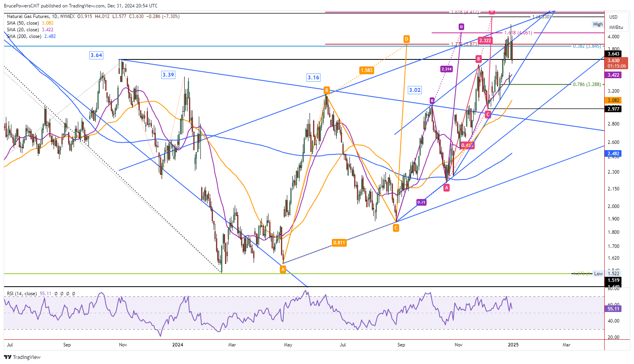Click the 2024 year label on time axis
This screenshot has width=634, height=364.
click(x=178, y=345)
